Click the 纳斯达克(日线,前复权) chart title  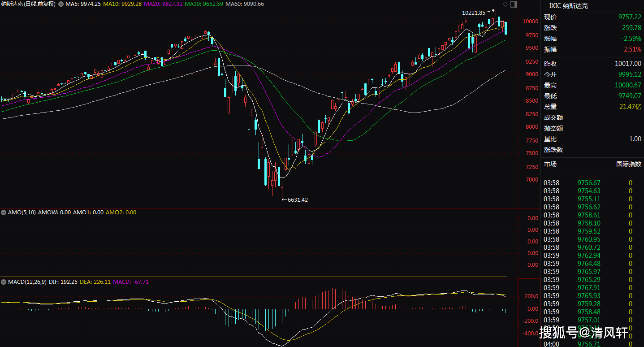coord(29,4)
